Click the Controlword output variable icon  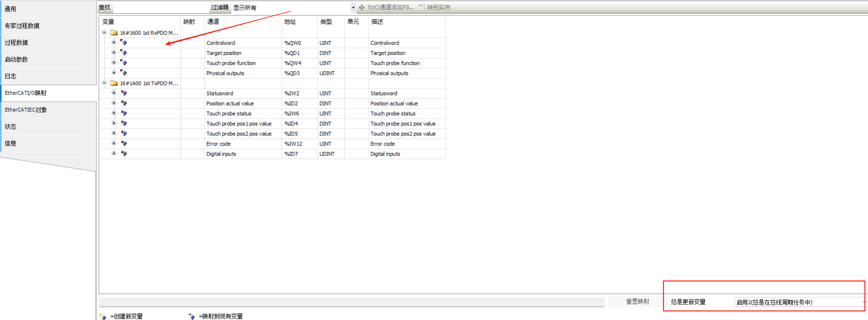[x=124, y=42]
